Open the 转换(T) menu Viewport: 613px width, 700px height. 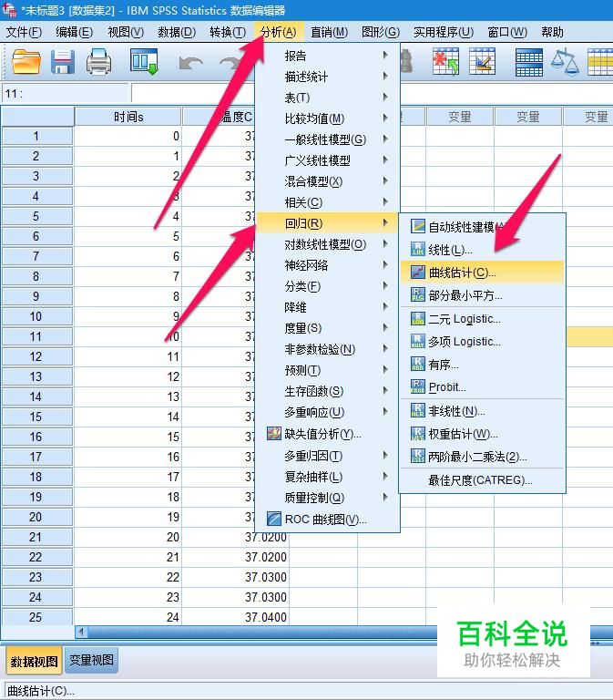pos(228,32)
